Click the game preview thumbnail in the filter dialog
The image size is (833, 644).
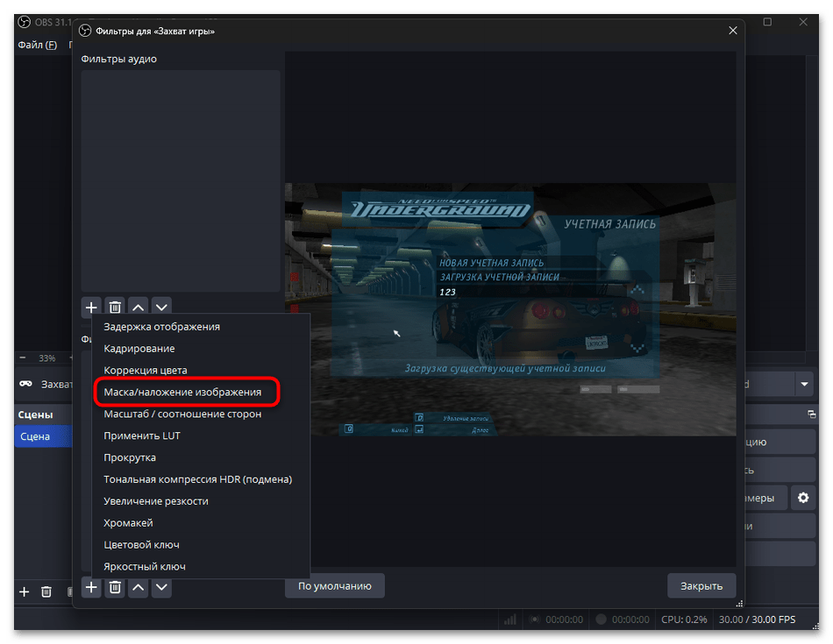[510, 309]
